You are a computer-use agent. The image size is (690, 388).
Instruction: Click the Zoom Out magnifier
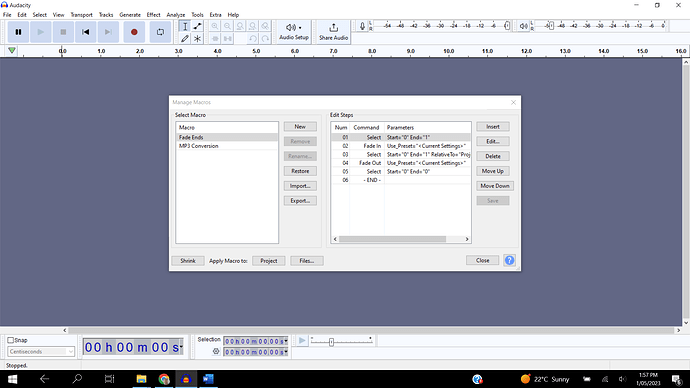(x=228, y=26)
